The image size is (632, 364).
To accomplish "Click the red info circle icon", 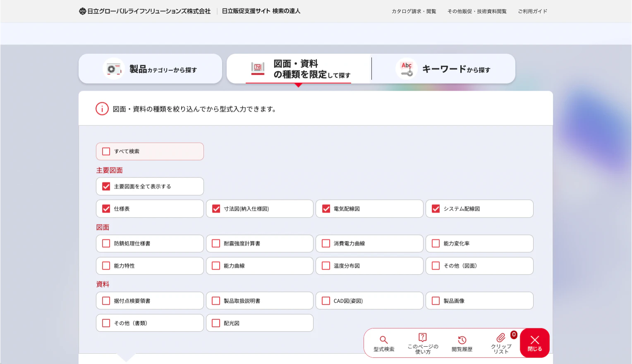I will click(102, 109).
